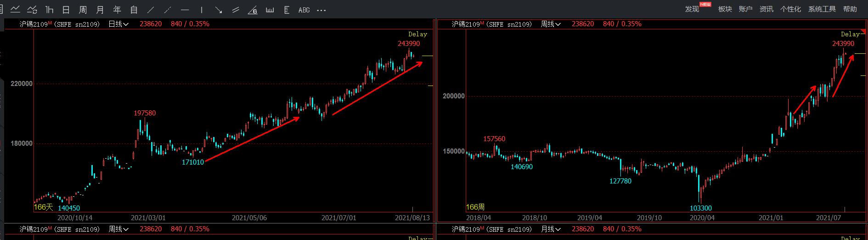Viewport: 868px width, 240px height.
Task: Switch to monthly period (月) icon
Action: [100, 9]
